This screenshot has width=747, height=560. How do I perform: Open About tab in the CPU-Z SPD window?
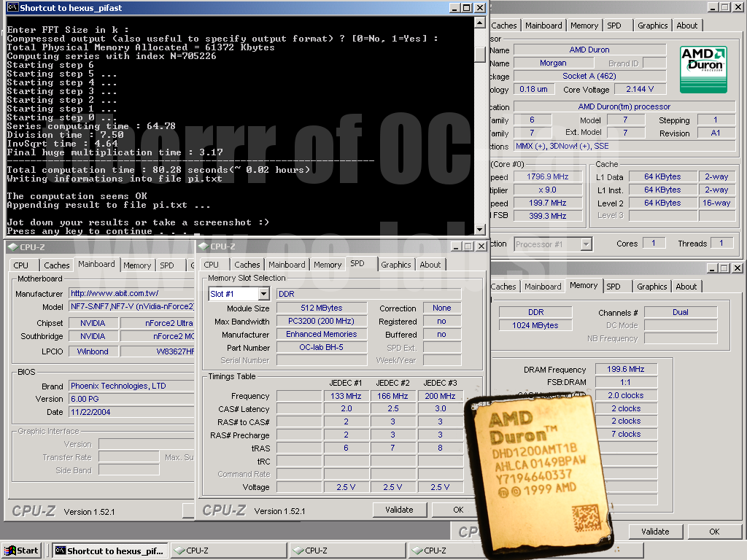(430, 265)
